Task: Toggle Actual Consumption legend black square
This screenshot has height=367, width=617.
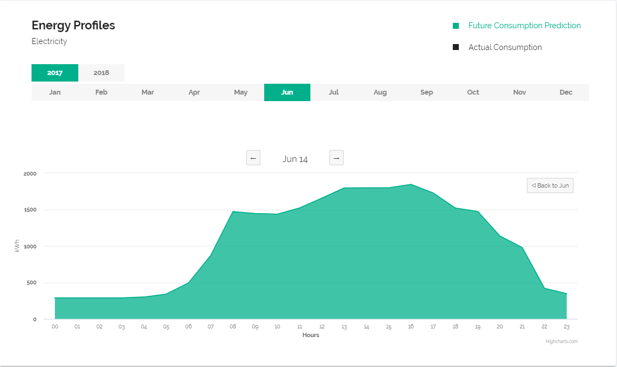Action: pyautogui.click(x=456, y=47)
